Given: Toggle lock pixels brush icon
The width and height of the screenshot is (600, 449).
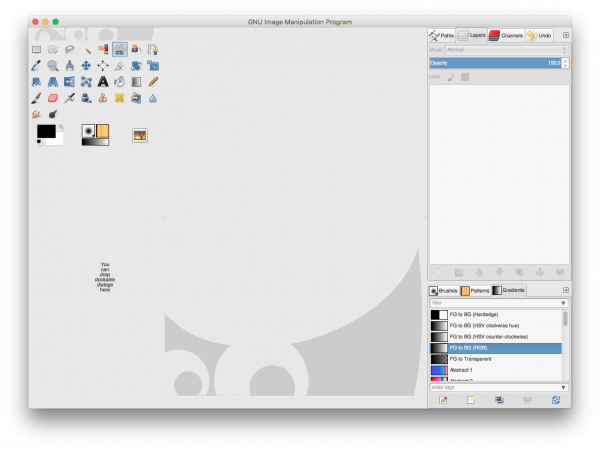Looking at the screenshot, I should click(451, 77).
